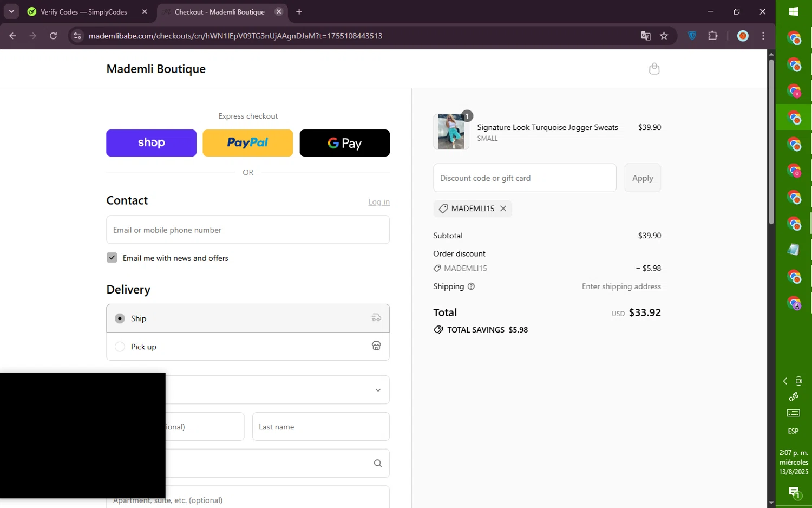Go back to previous page
Screen dimensions: 812x508
pos(13,36)
